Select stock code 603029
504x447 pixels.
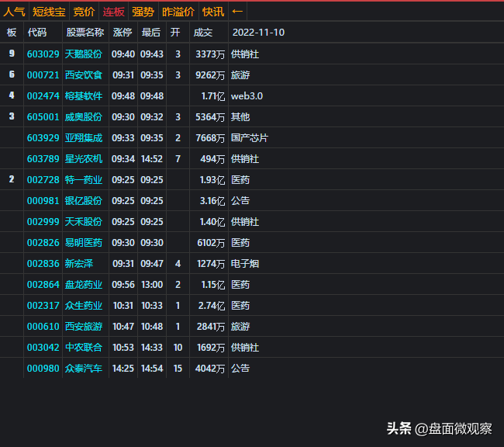43,54
